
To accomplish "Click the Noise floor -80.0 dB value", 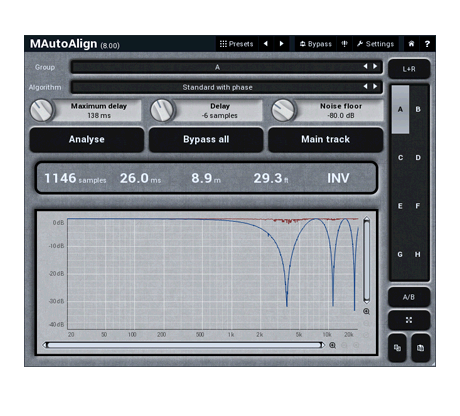I will [341, 116].
